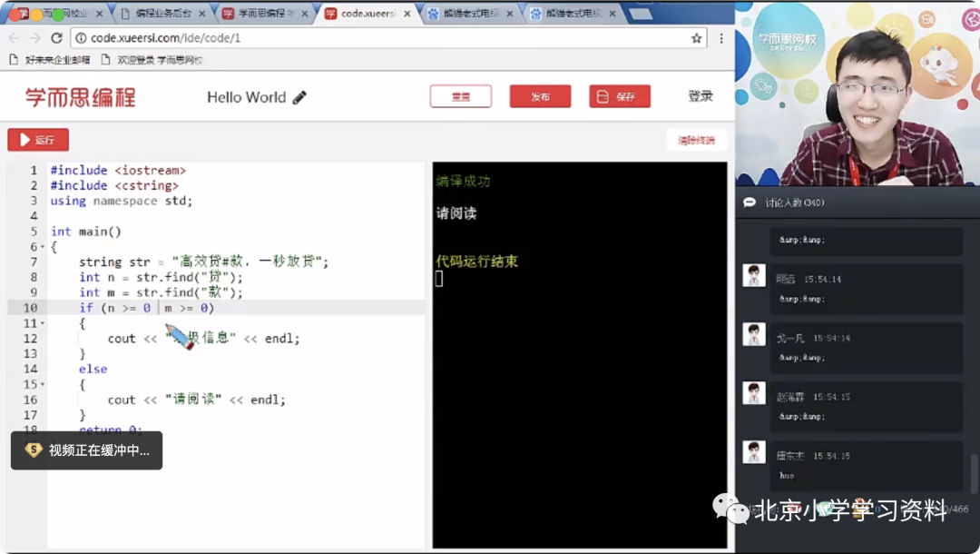Click the pencil icon beside Hello World
This screenshot has width=980, height=554.
(x=299, y=97)
